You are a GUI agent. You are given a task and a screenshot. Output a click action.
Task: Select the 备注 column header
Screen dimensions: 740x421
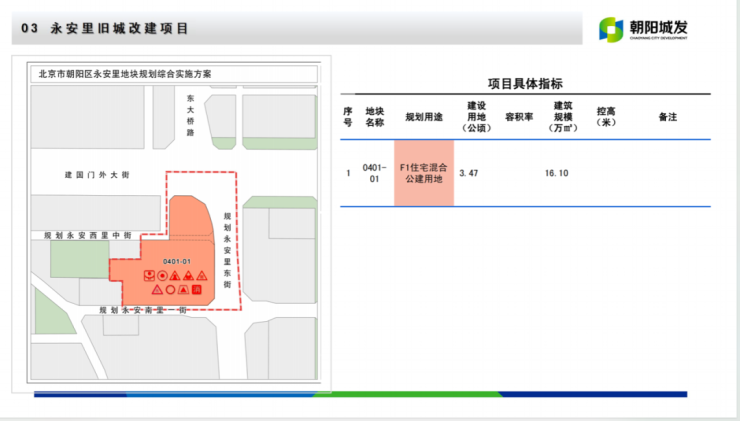coord(667,116)
